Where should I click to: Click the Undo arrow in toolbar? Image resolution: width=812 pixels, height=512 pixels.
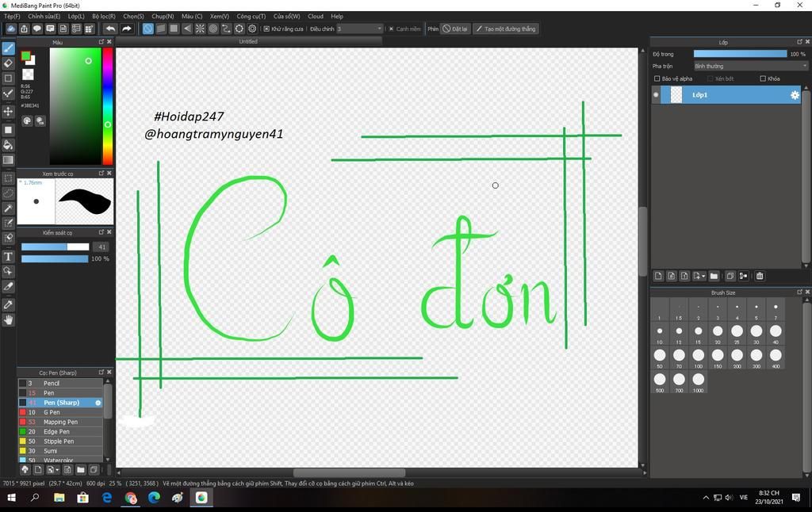[110, 29]
